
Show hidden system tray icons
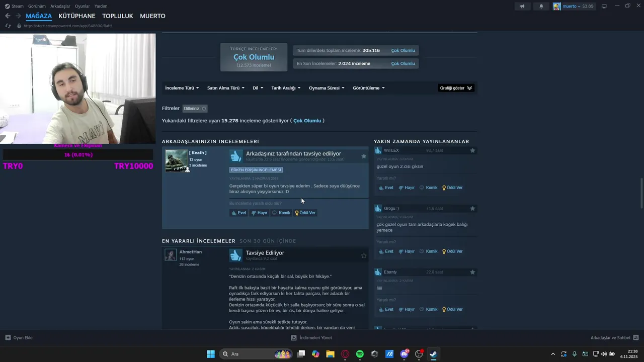(553, 354)
